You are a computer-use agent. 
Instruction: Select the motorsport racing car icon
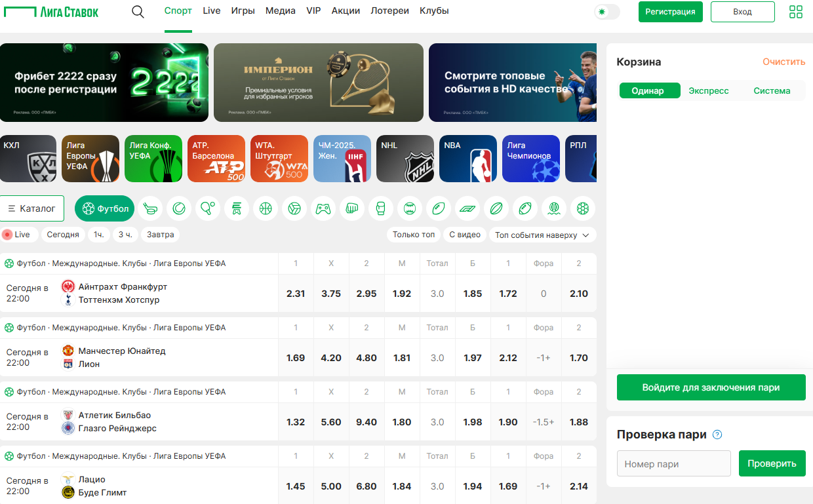coord(467,208)
